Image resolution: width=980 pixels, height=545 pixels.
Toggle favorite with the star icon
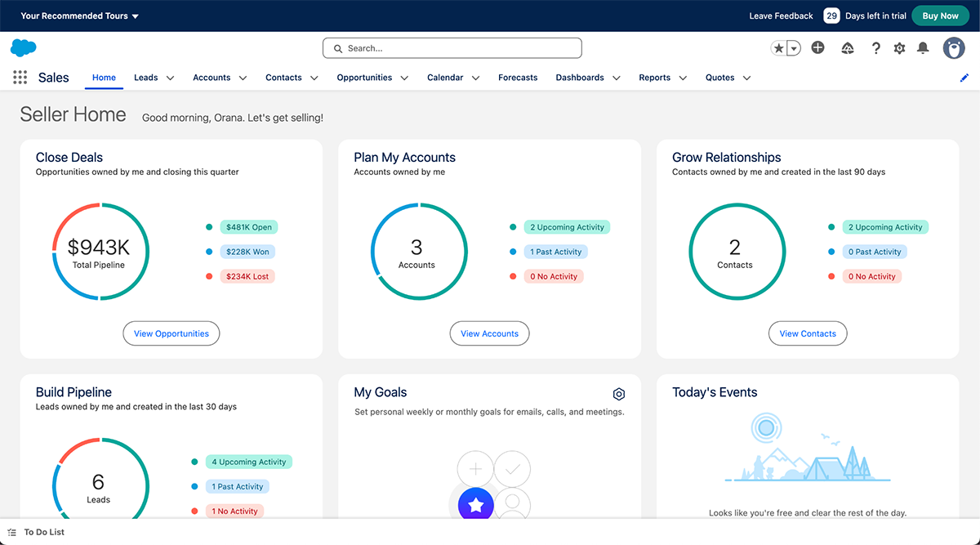coord(777,48)
